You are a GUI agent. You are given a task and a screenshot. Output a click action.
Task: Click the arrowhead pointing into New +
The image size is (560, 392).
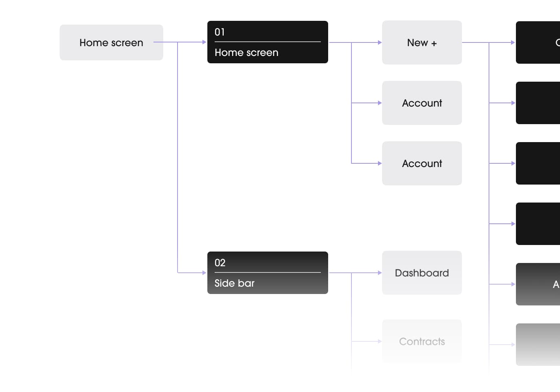point(380,42)
